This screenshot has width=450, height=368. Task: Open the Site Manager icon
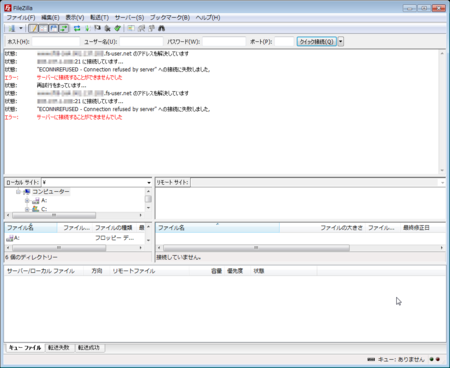click(12, 28)
